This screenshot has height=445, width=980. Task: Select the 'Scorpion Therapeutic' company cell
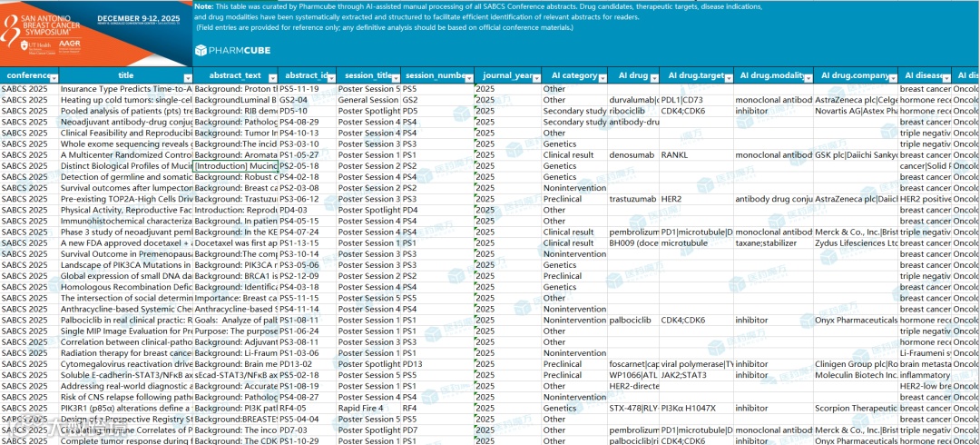856,408
